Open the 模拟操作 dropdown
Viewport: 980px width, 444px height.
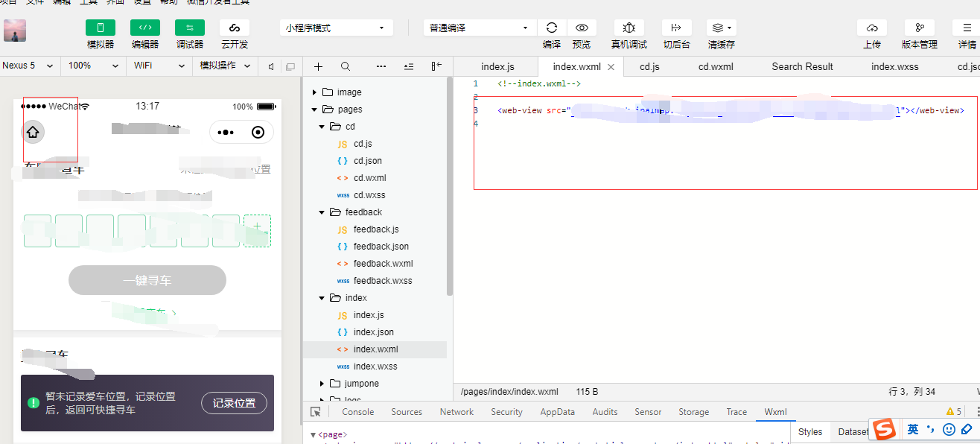tap(224, 66)
